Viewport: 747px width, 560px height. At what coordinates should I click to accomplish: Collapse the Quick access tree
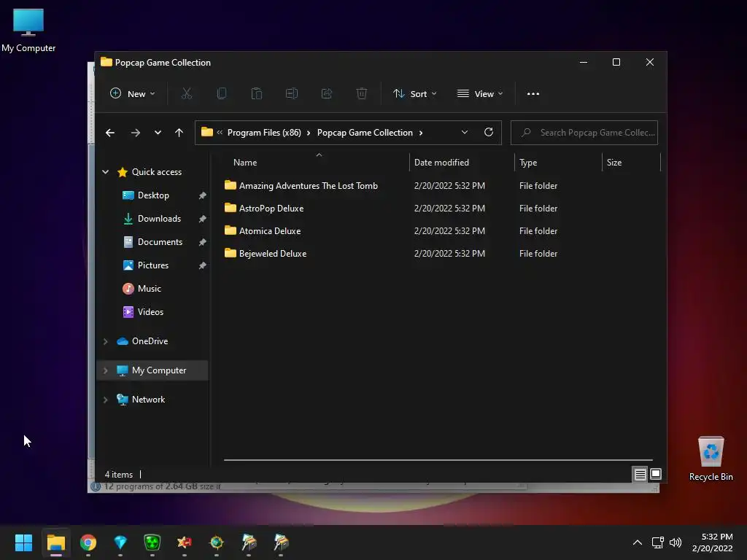105,172
